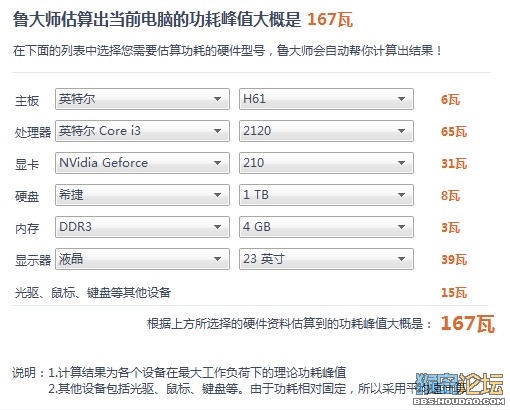Click the 根据上方所选择的硬件资料 summary text

[x=289, y=324]
